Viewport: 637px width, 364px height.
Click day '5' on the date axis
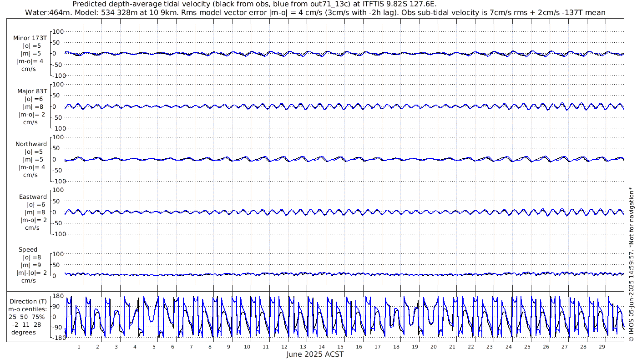pos(154,347)
